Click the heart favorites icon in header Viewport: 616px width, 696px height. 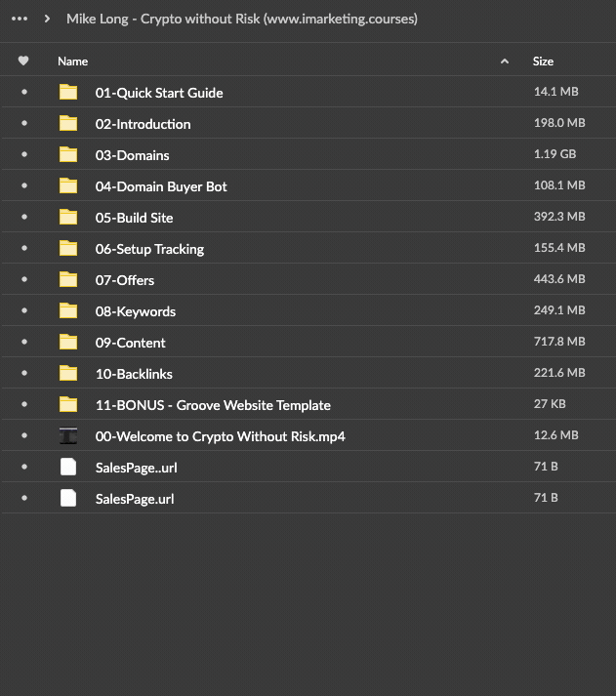[23, 61]
